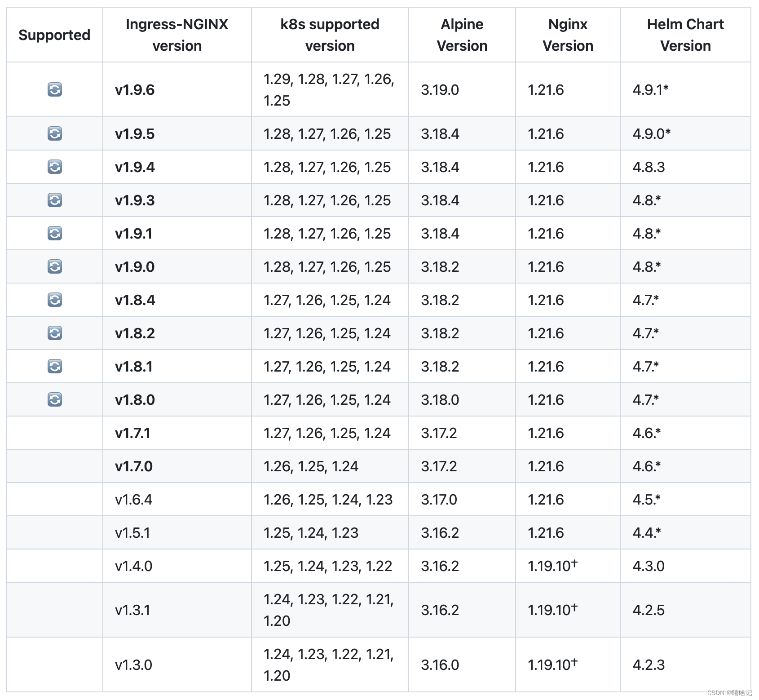
Task: Click the 'Helm Chart Version' header
Action: [x=685, y=35]
